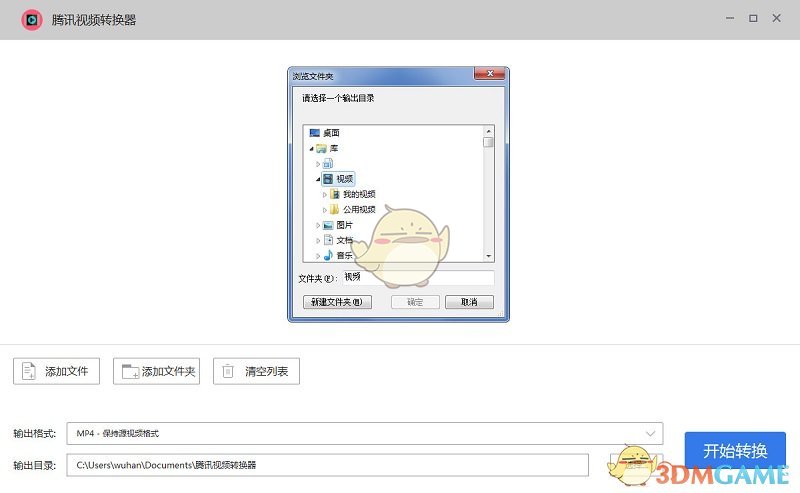Image resolution: width=800 pixels, height=493 pixels.
Task: Click 取消 to cancel folder browsing
Action: 469,302
